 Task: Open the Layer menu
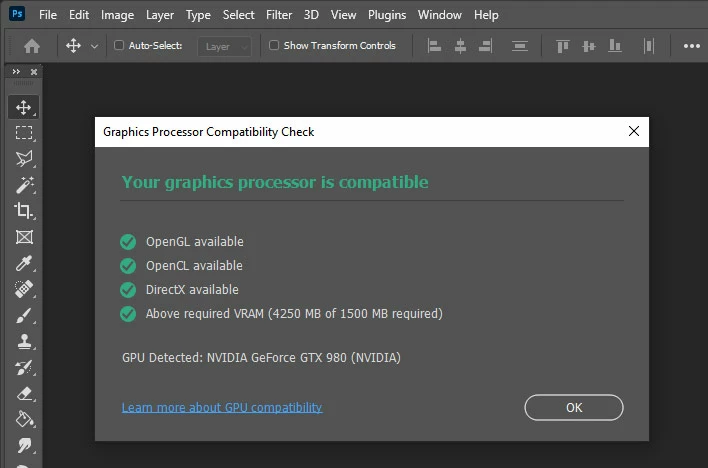point(160,15)
